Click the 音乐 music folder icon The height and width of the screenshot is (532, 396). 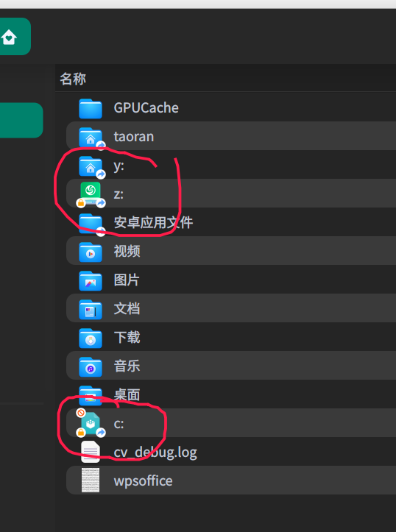(x=91, y=367)
